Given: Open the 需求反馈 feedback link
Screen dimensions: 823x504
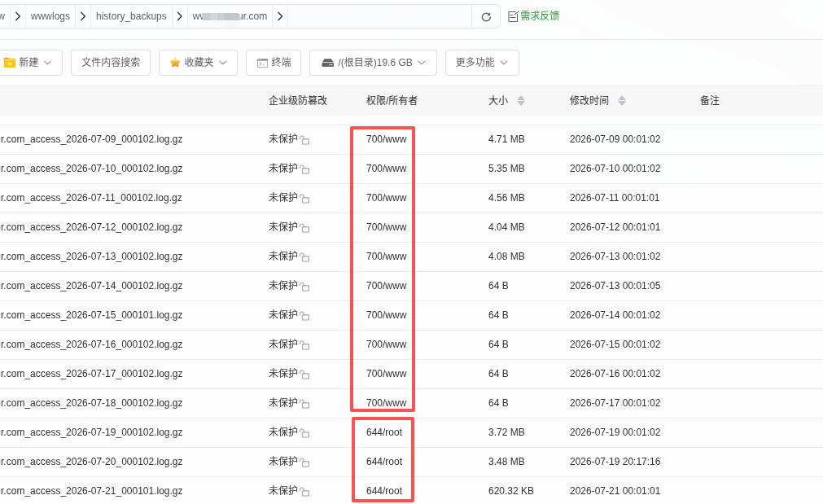Looking at the screenshot, I should (533, 16).
